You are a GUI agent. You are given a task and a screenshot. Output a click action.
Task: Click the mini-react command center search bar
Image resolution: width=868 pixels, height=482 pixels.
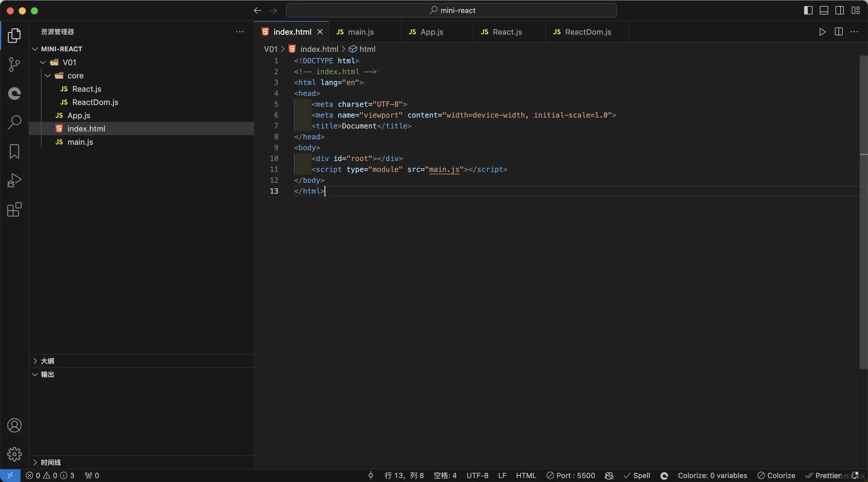(451, 10)
